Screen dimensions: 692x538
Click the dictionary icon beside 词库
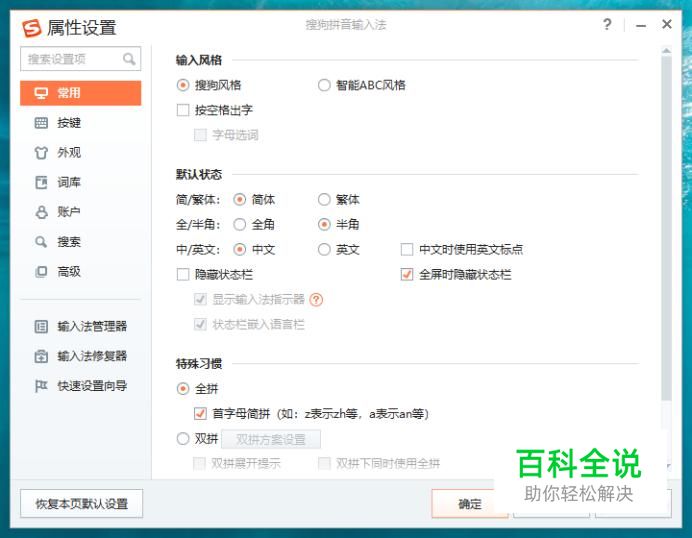click(x=41, y=182)
